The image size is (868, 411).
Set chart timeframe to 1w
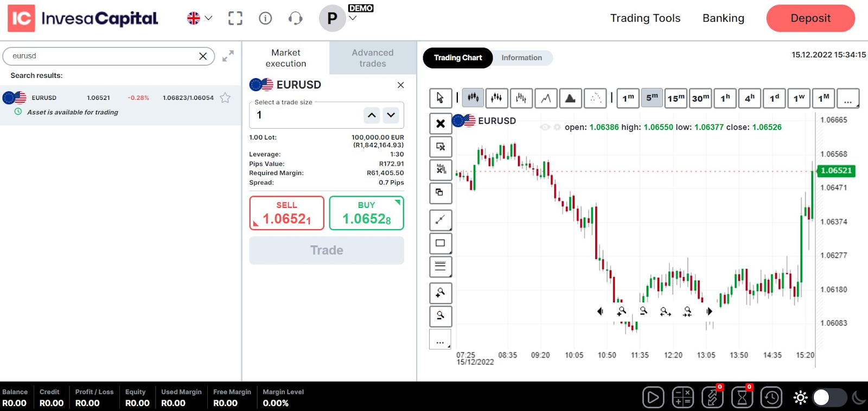799,98
